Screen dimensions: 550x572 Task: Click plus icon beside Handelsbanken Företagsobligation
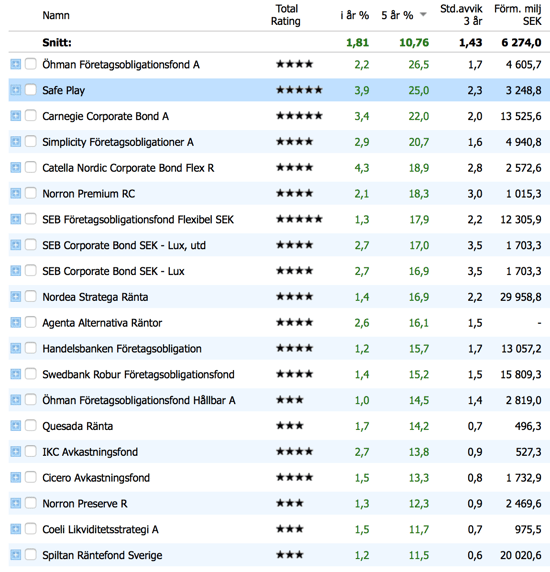15,349
